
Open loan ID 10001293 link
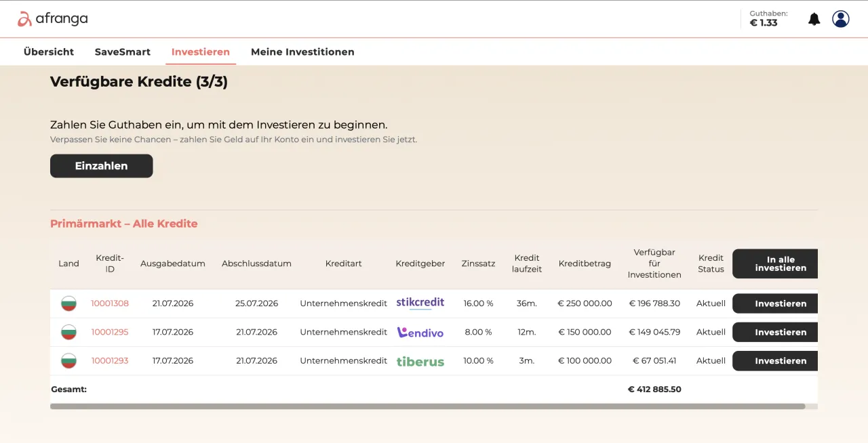(110, 360)
